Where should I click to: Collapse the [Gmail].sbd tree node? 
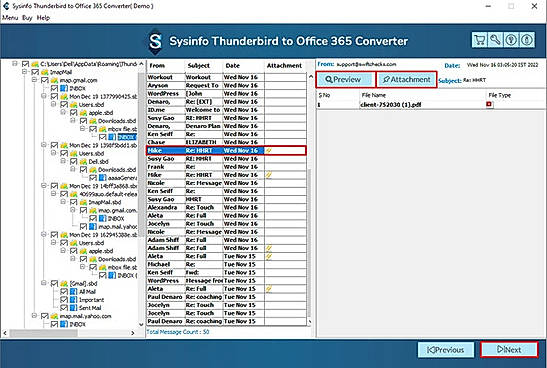tap(44, 283)
